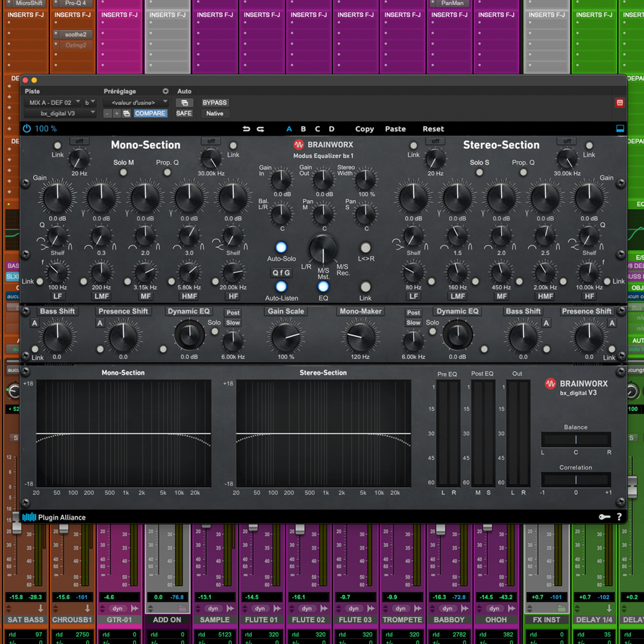Click the FLUTE 01 fast-forward arrows icon
Viewport: 644px width, 644px height.
277,609
